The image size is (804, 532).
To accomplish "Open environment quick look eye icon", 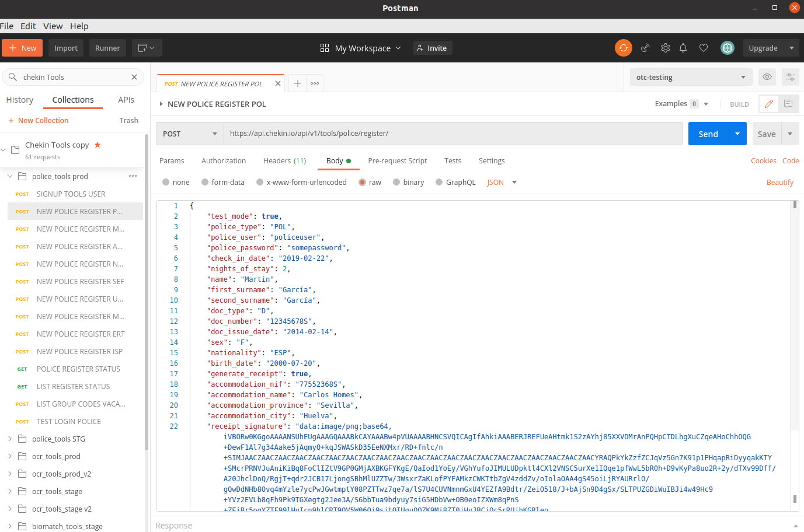I will [x=767, y=77].
